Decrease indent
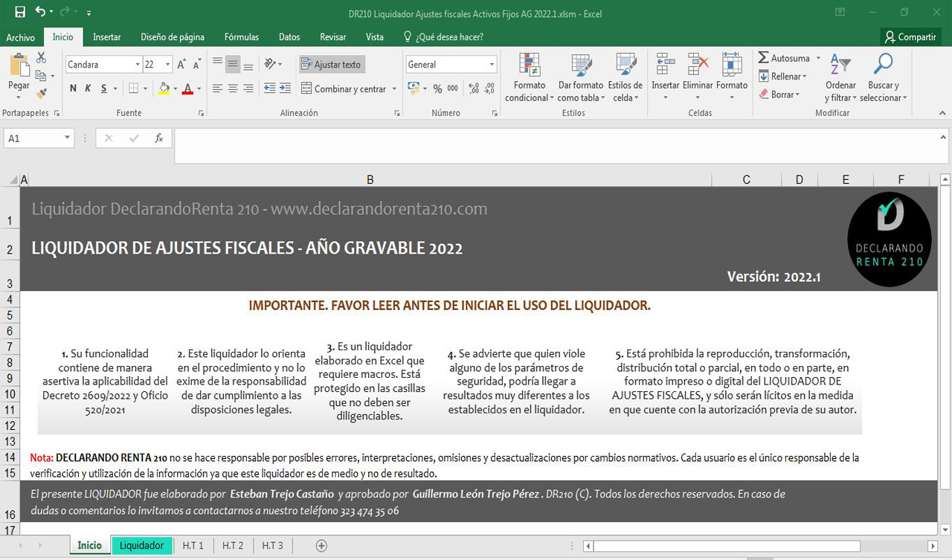Screen dimensions: 952x560 click(269, 88)
